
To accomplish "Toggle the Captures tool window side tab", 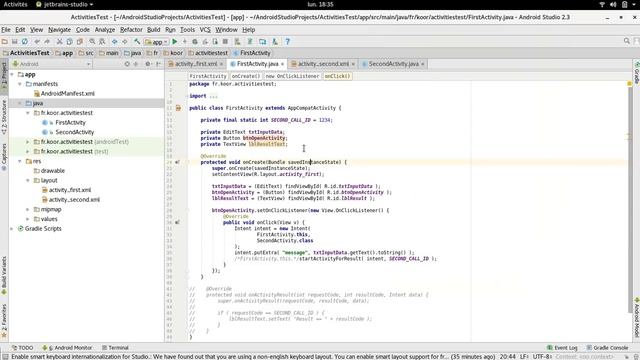I will 4,157.
